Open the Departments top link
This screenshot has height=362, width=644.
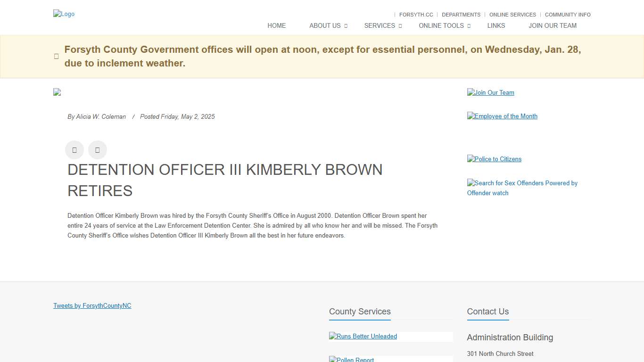click(x=461, y=15)
